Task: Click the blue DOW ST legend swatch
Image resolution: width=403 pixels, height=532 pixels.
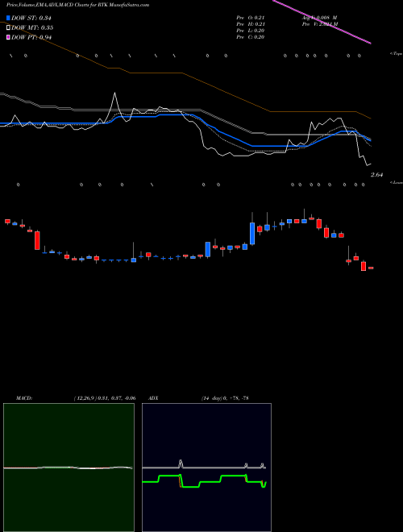Action: pyautogui.click(x=8, y=18)
